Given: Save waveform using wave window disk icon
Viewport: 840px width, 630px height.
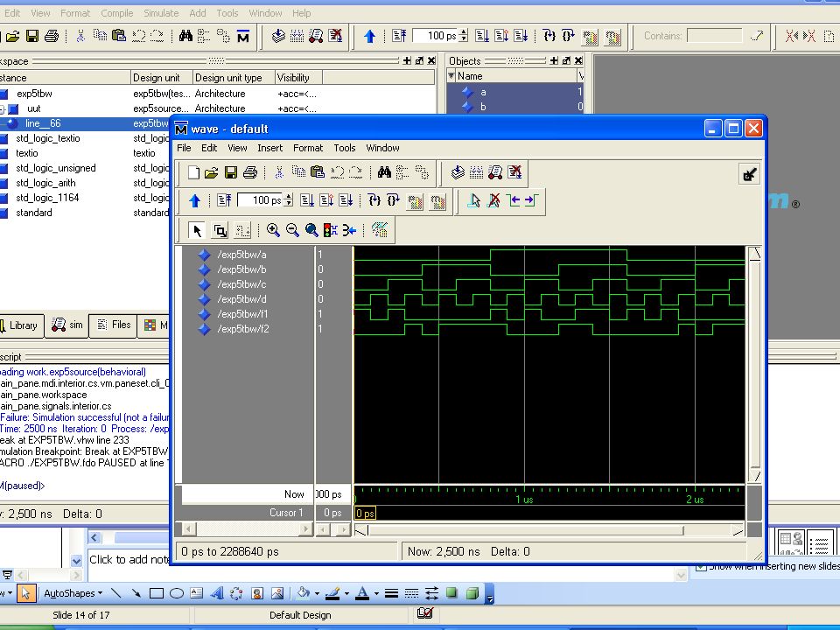Looking at the screenshot, I should point(231,172).
